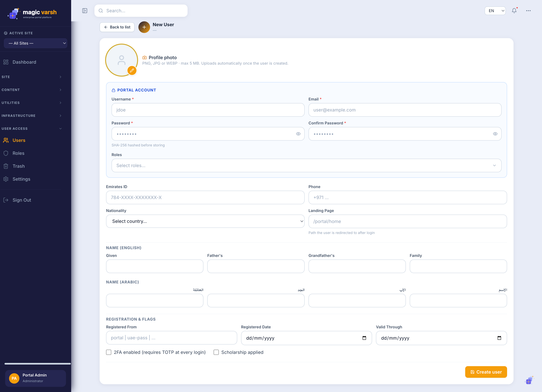Focus the Email input field
The height and width of the screenshot is (392, 542).
point(405,110)
